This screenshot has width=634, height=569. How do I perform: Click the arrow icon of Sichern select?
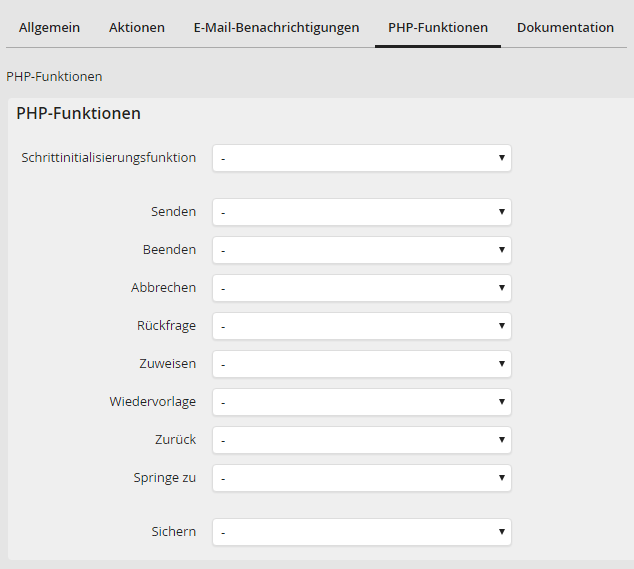click(x=501, y=532)
